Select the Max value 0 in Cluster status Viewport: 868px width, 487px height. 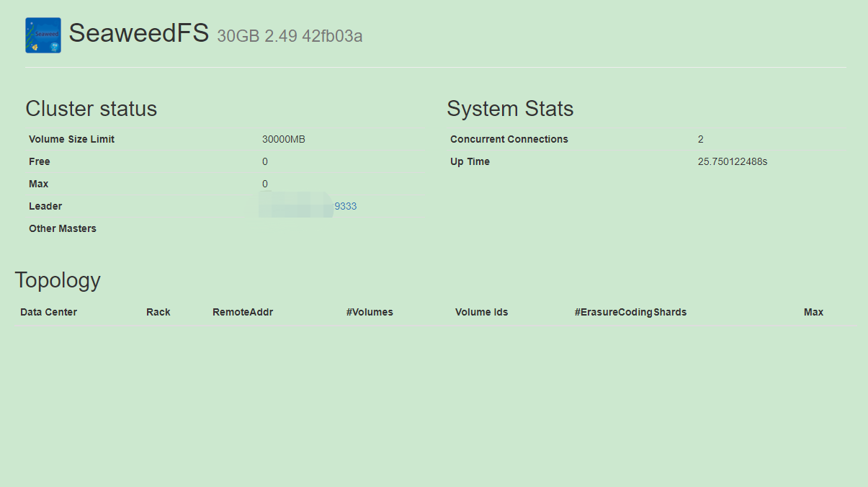pyautogui.click(x=265, y=184)
